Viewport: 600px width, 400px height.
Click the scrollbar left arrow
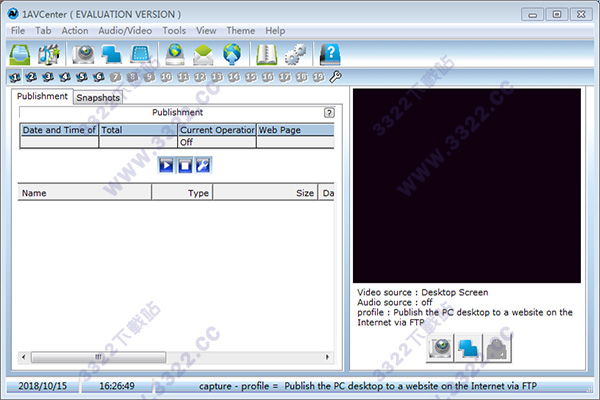tap(24, 357)
